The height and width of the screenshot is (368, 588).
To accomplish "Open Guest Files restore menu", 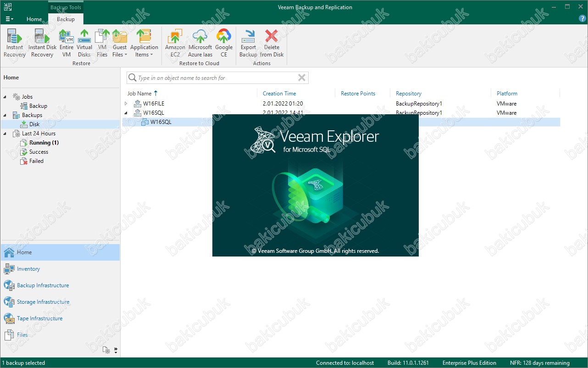I will pyautogui.click(x=120, y=43).
